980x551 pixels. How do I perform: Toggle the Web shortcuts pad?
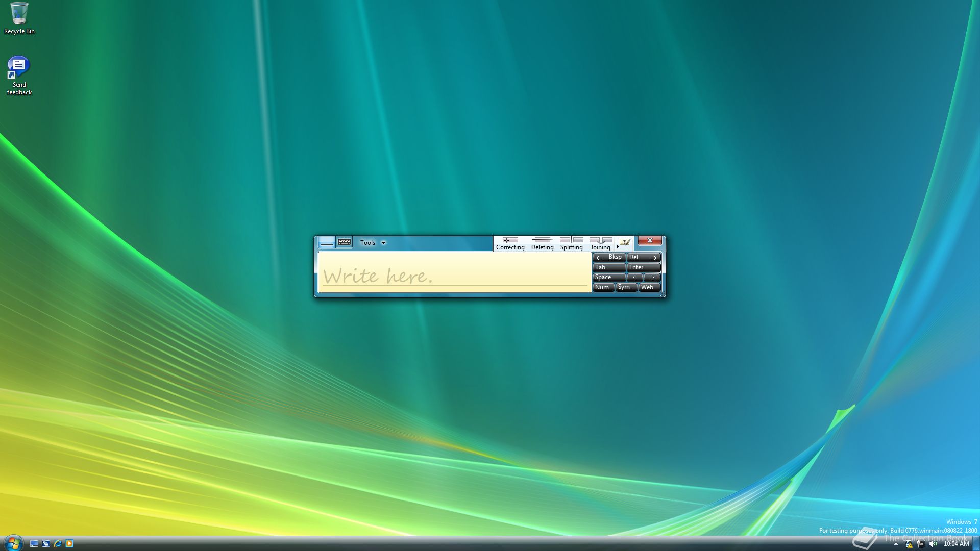click(649, 287)
